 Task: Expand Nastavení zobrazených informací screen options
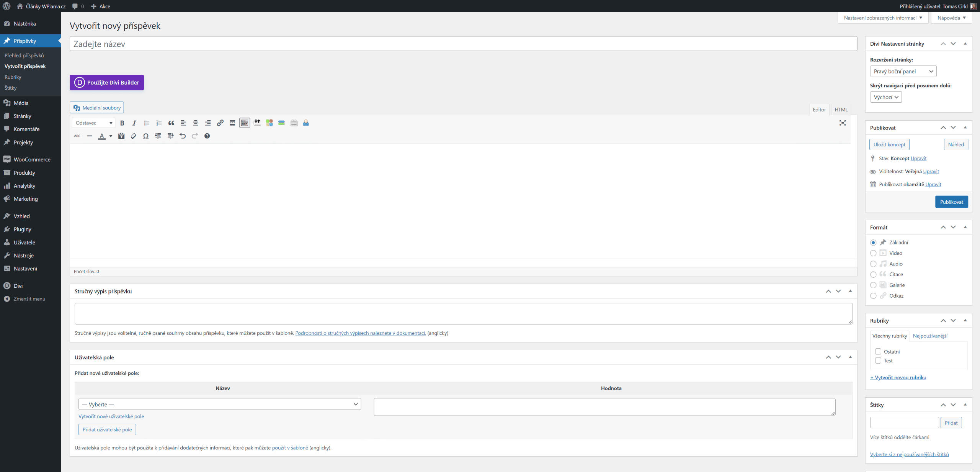883,18
